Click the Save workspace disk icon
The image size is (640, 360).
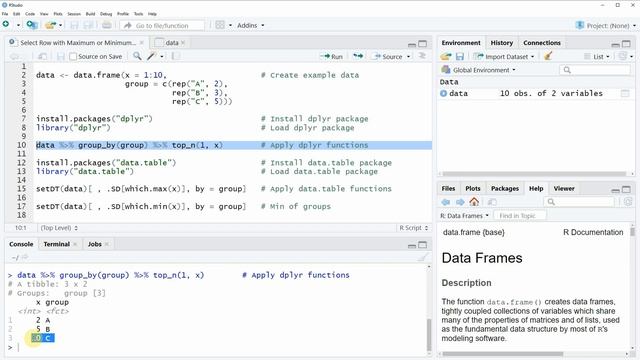(x=460, y=56)
